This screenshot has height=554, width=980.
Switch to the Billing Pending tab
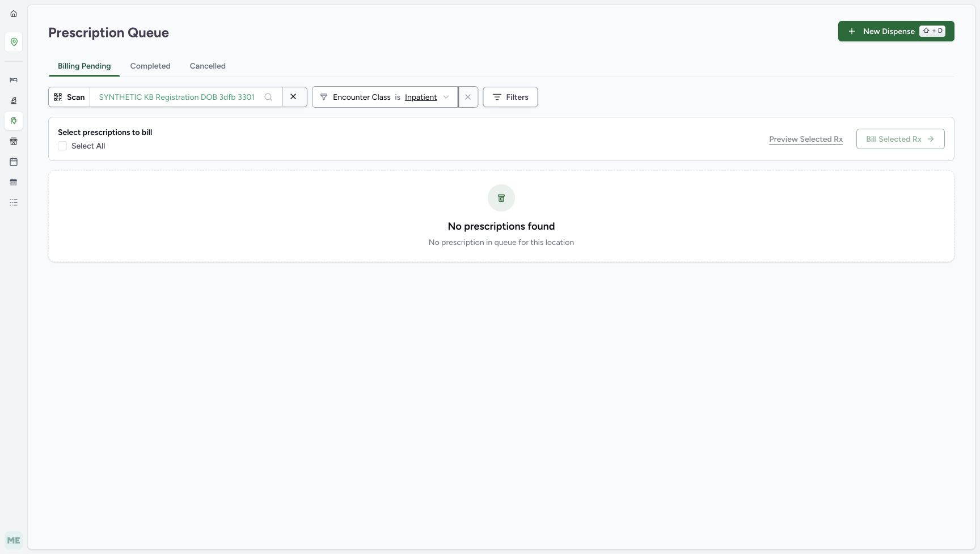(x=84, y=66)
